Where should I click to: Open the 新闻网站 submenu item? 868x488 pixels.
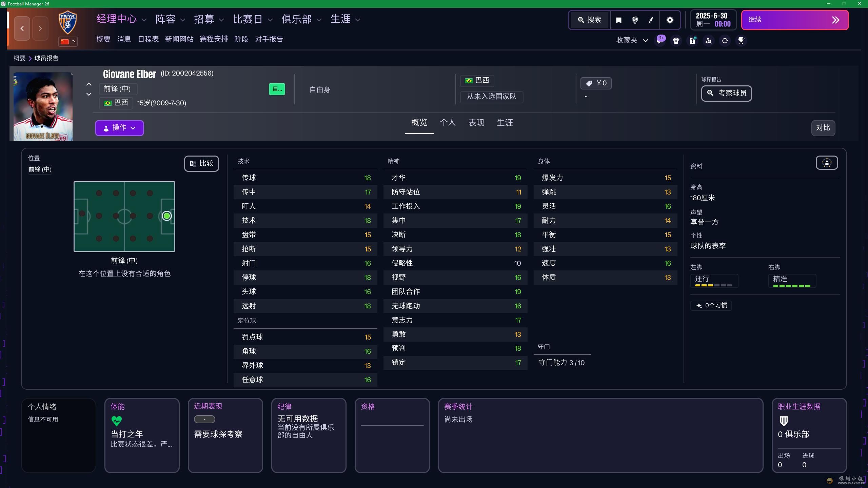(x=179, y=39)
